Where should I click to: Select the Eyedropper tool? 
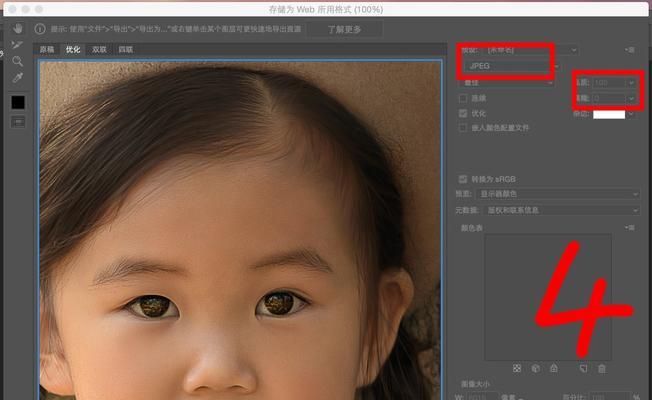[17, 78]
